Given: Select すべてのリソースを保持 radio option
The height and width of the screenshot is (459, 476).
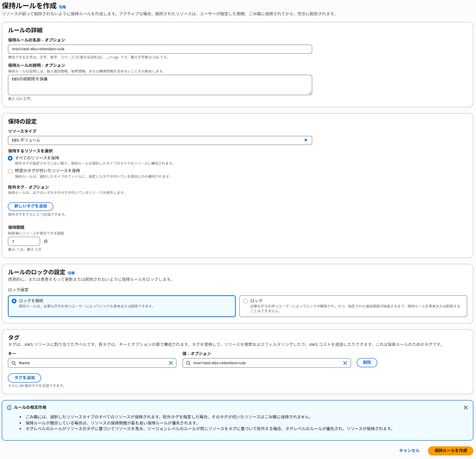Looking at the screenshot, I should [x=10, y=158].
